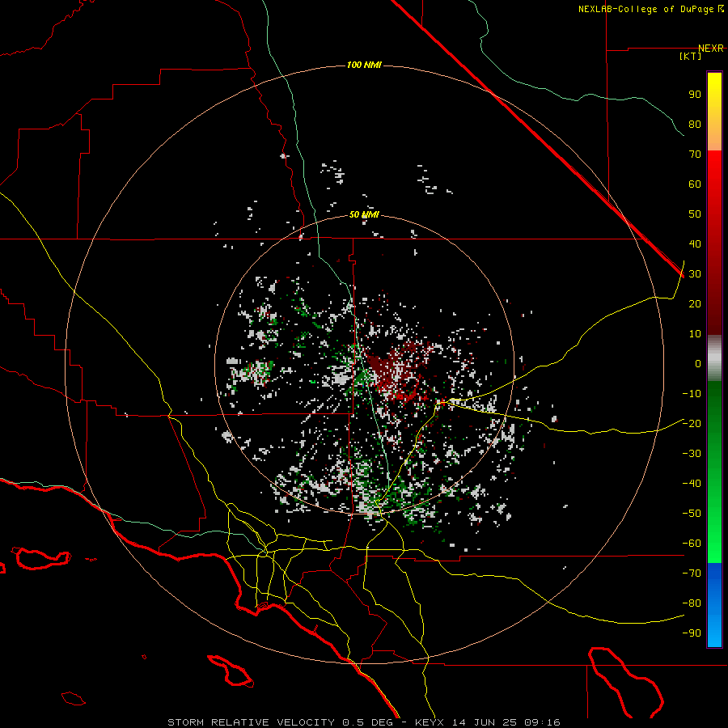
Task: Click the [KT] units label
Action: [691, 56]
